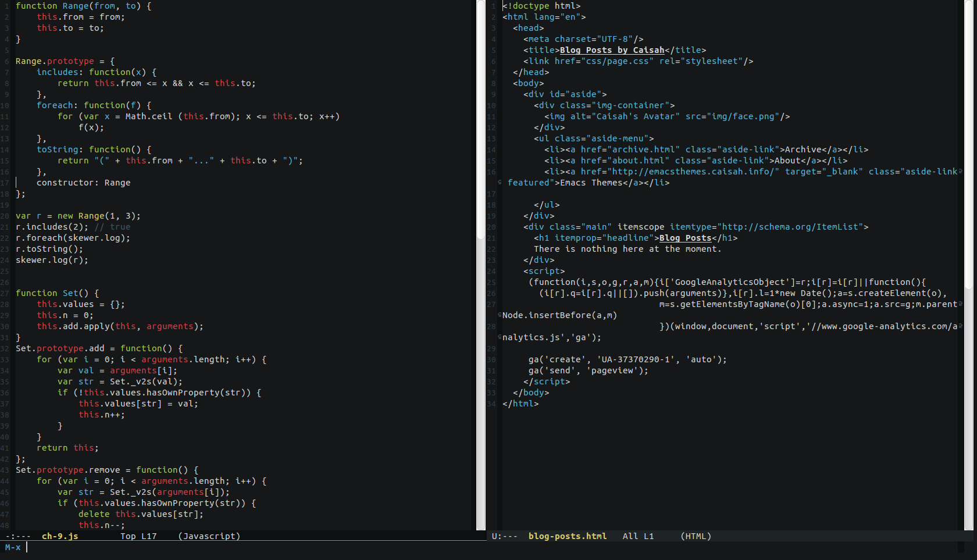Click the img-container div line
The image size is (977, 560).
[604, 105]
